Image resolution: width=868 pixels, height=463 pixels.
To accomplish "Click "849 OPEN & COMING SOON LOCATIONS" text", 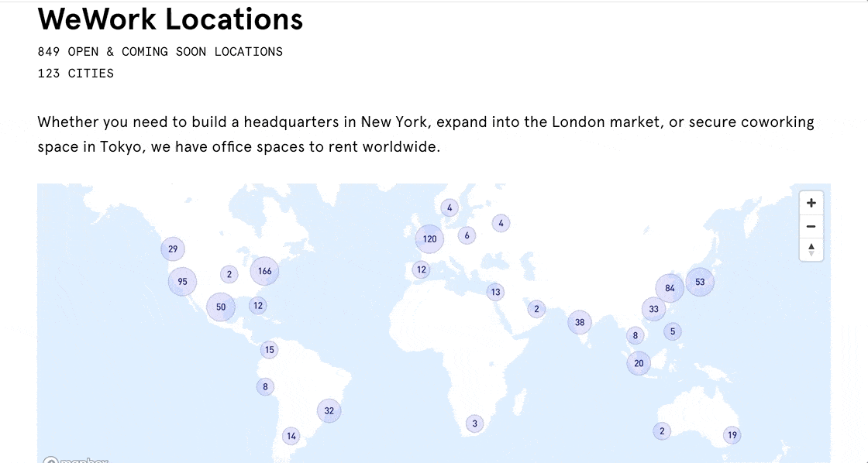I will 160,51.
